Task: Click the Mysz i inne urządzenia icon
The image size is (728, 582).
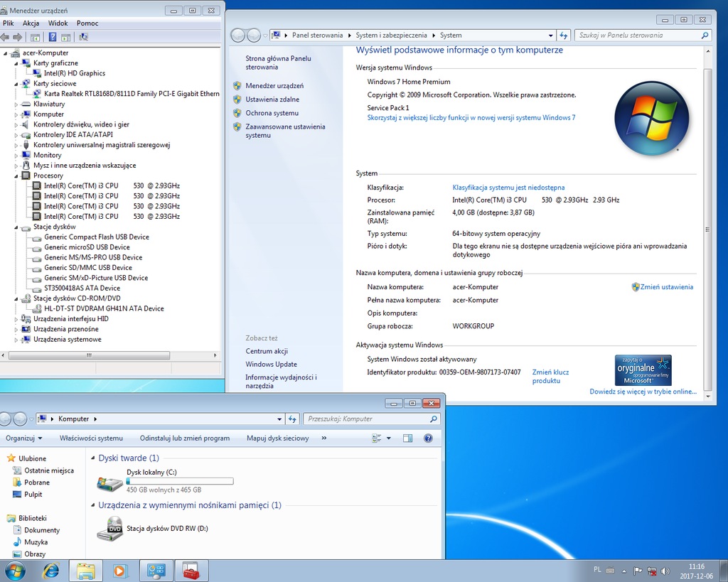Action: (x=26, y=166)
